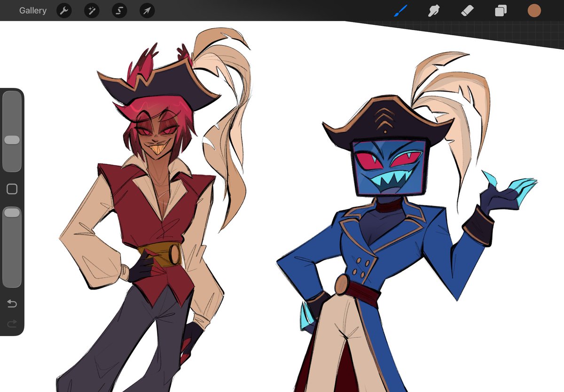Open the Adjustments magic wand menu

[x=92, y=10]
